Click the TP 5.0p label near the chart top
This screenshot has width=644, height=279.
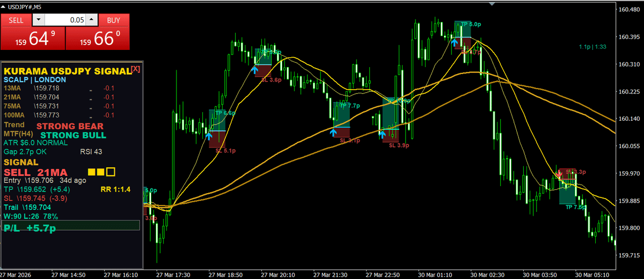(x=471, y=24)
